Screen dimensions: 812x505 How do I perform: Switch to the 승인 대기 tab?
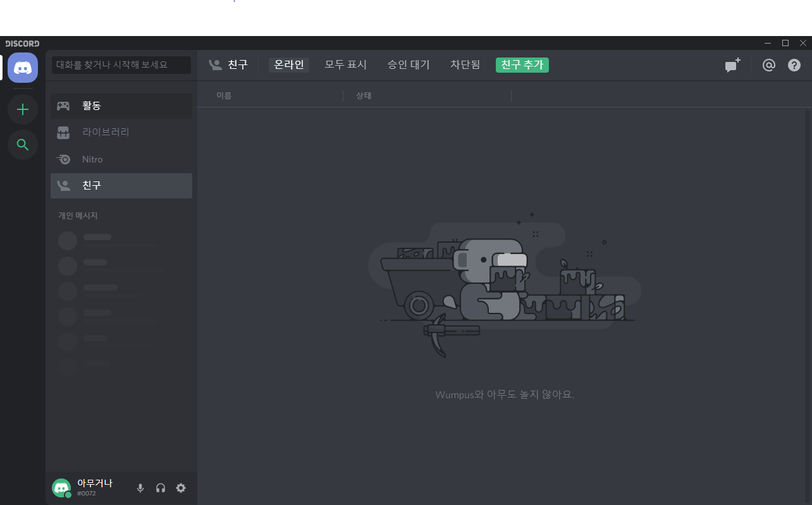click(x=409, y=64)
